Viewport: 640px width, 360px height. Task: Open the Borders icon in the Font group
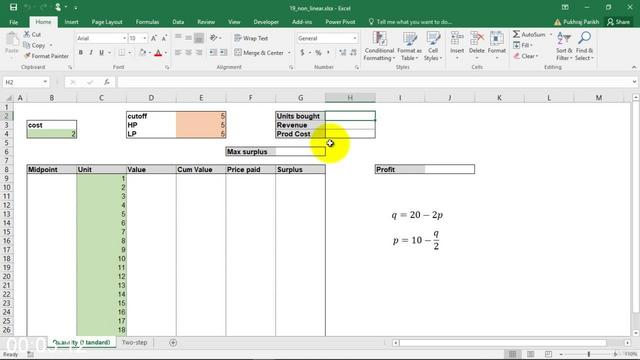(x=122, y=53)
